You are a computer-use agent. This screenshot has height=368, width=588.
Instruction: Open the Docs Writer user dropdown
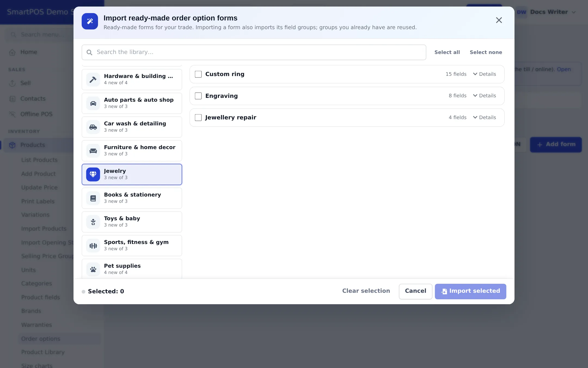[x=546, y=12]
